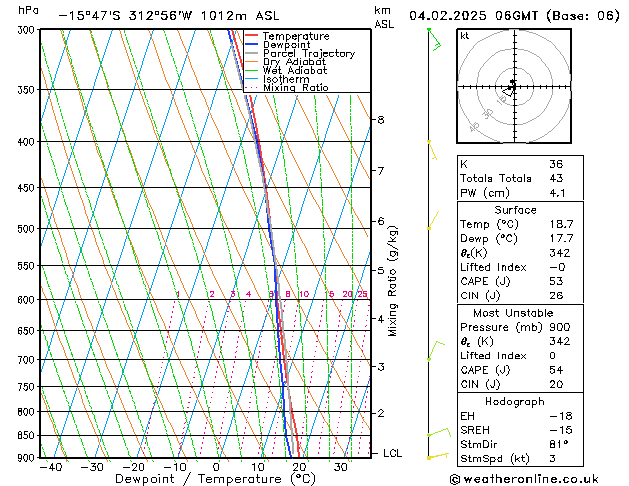This screenshot has height=486, width=629.
Task: Click the 'Surface' section heading
Action: 515,210
